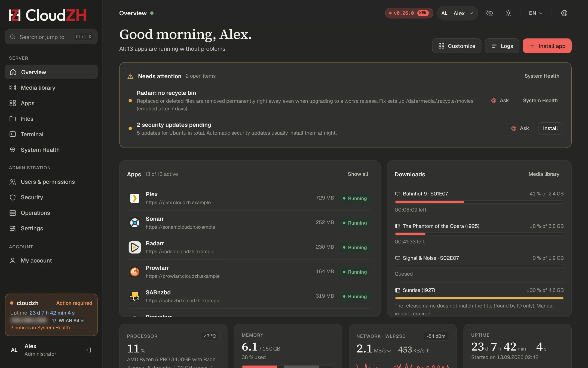Focus the Search or jump to field

click(x=51, y=37)
